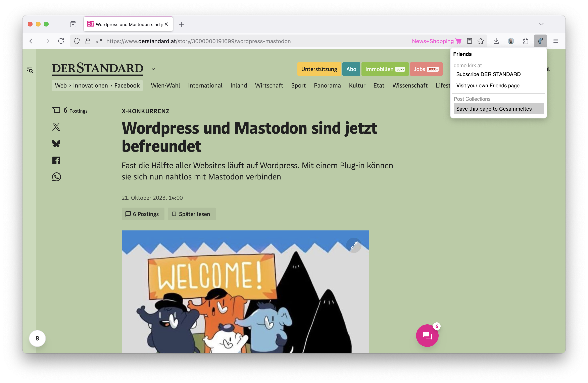Screen dimensions: 588x383
Task: Open Wien-Wahl navigation item
Action: [x=165, y=86]
